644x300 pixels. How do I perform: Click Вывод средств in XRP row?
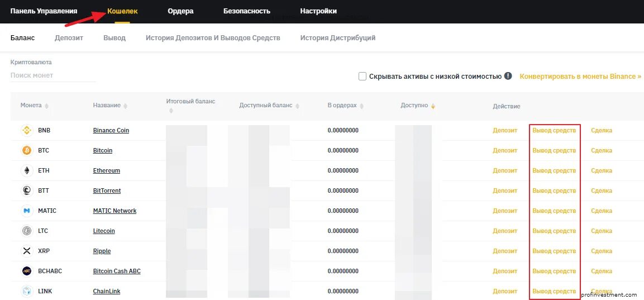[554, 251]
